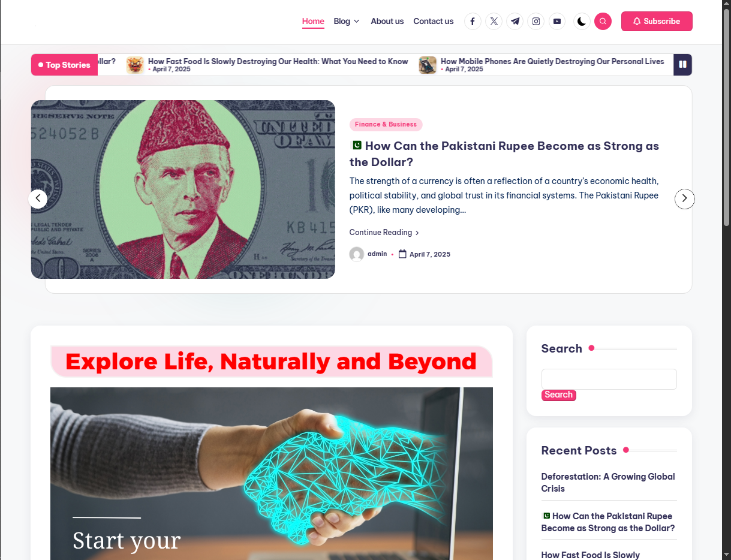Go to the About us page
This screenshot has height=560, width=731.
point(387,22)
